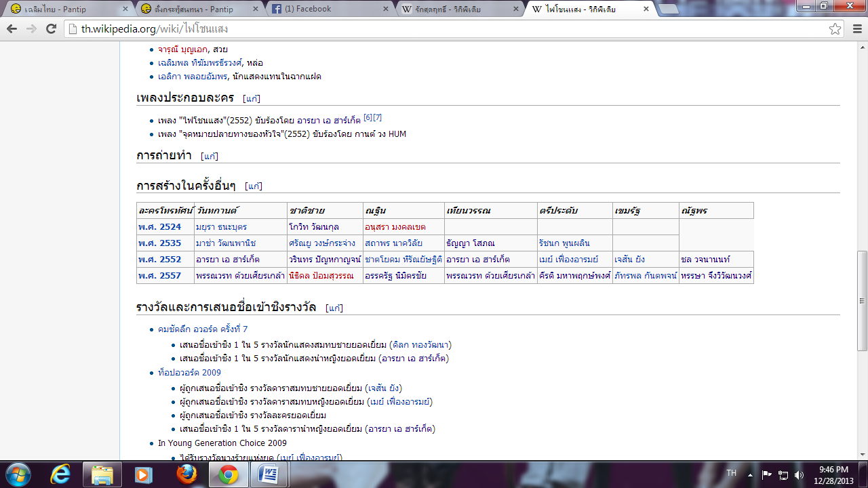This screenshot has width=868, height=488.
Task: Open the ดิลก ทองวัฒนา link
Action: (x=420, y=345)
